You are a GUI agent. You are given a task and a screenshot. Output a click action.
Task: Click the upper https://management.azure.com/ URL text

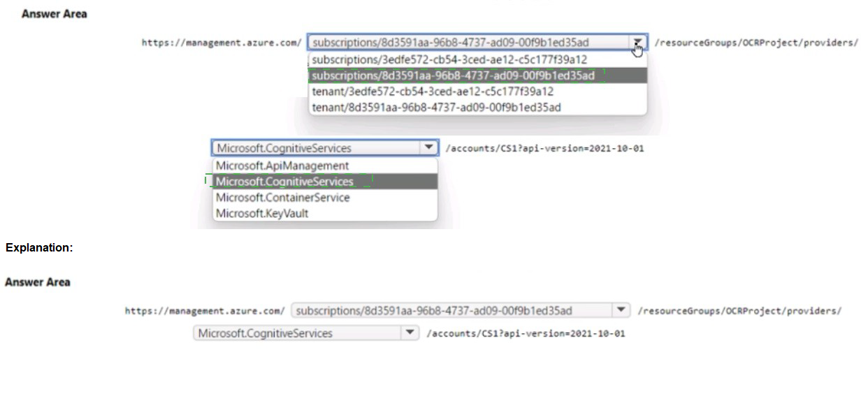(x=222, y=43)
